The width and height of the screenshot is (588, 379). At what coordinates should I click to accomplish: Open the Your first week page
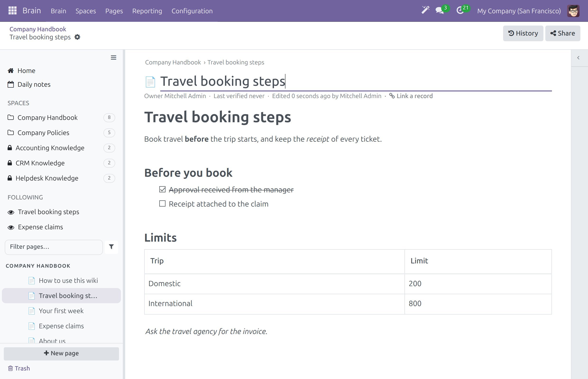[61, 311]
